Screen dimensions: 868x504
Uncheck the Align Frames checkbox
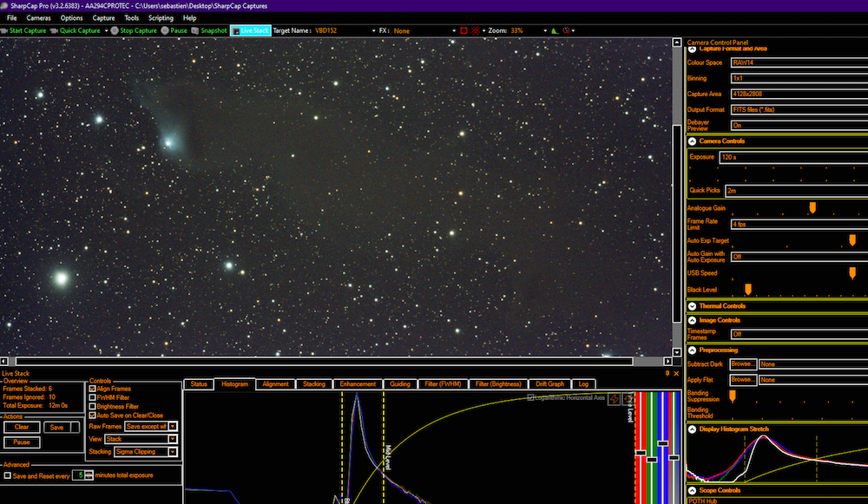93,389
